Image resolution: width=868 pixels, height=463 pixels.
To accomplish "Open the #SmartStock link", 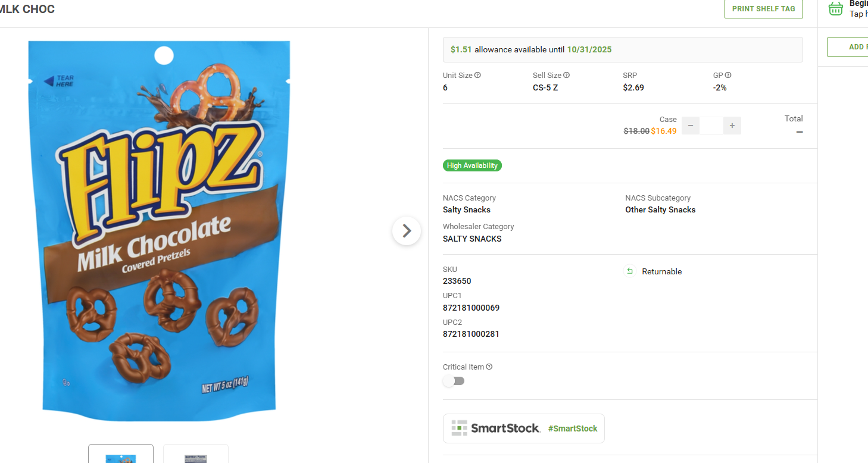I will coord(573,428).
